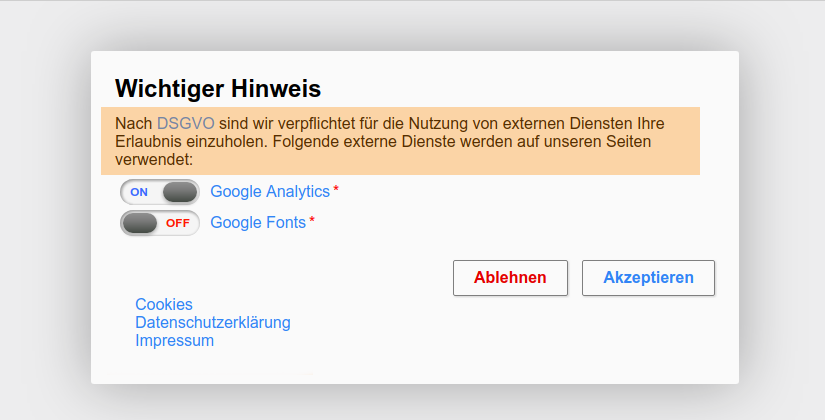The height and width of the screenshot is (420, 825).
Task: Disable the Google Analytics switch
Action: (160, 192)
